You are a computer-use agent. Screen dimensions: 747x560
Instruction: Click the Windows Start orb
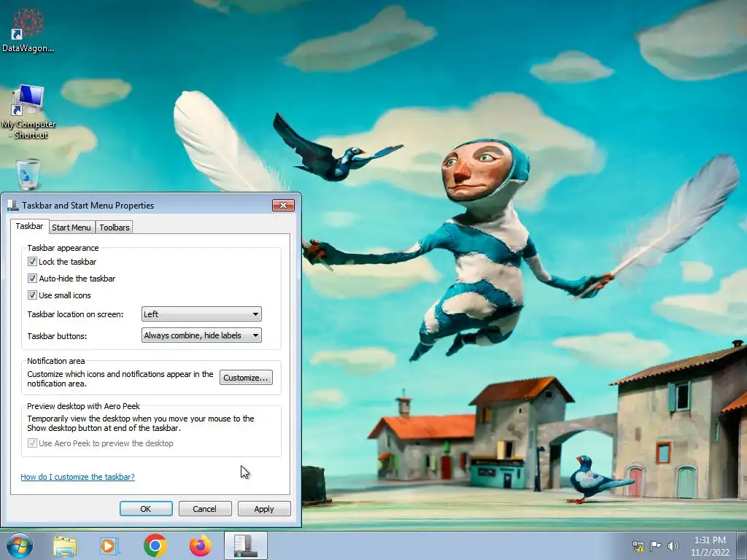[19, 545]
